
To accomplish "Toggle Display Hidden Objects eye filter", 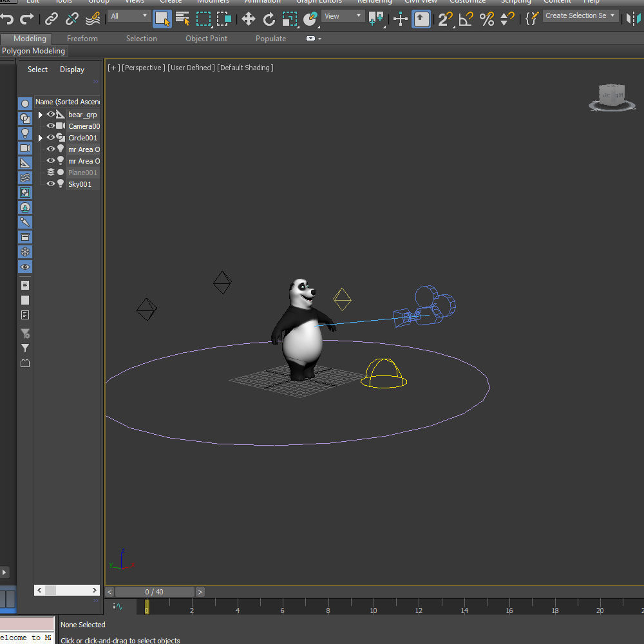I will [25, 267].
